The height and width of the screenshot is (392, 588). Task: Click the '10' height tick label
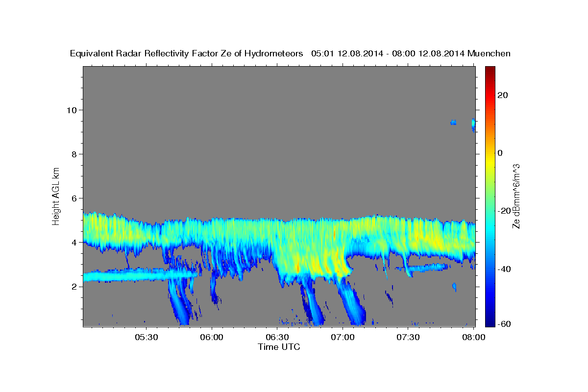coord(73,110)
